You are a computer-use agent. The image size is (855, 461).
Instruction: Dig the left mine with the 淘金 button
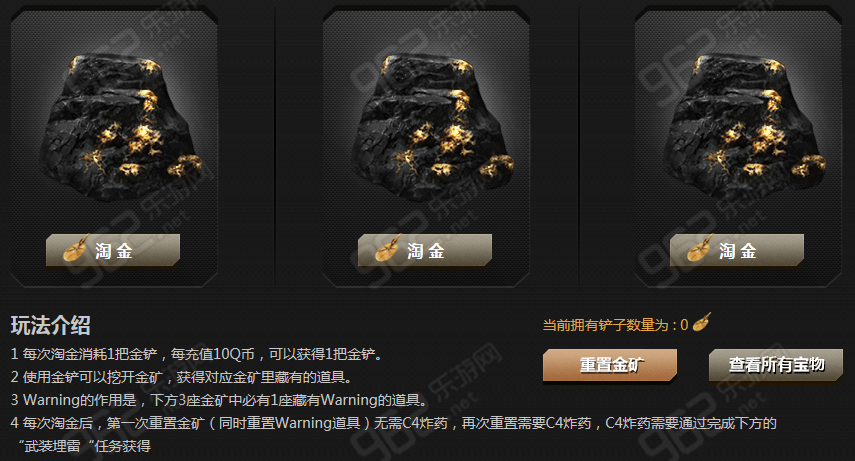(113, 250)
